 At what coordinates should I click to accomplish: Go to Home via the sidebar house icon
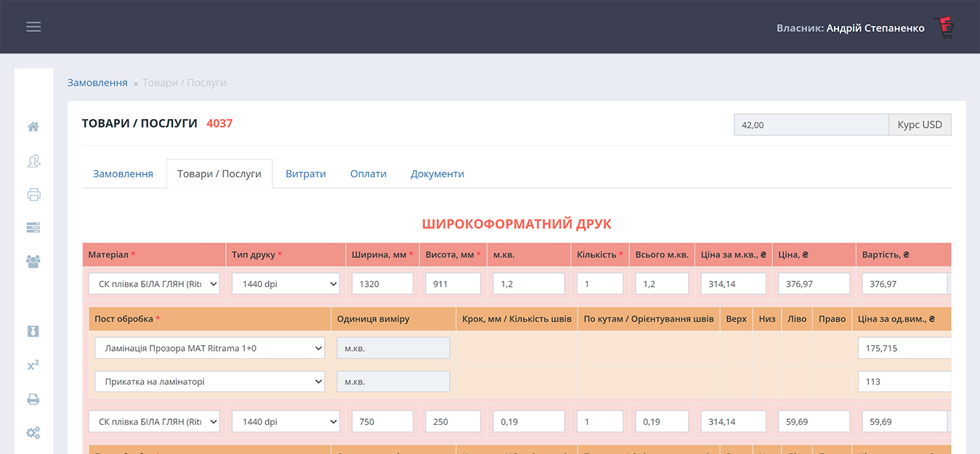[x=33, y=127]
